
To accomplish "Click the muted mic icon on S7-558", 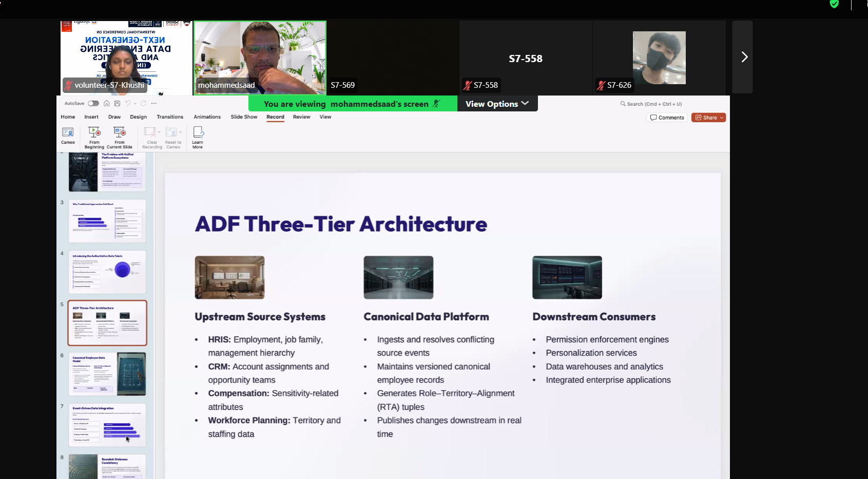I will click(x=467, y=85).
